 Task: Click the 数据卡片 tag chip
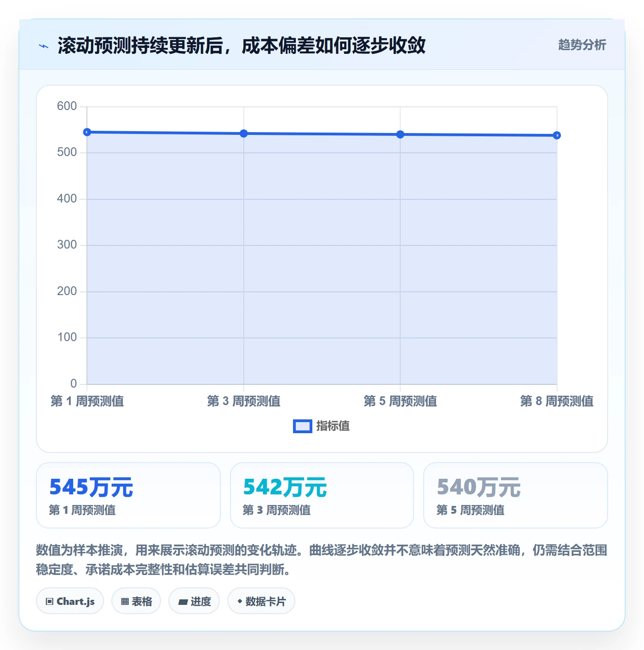[261, 601]
